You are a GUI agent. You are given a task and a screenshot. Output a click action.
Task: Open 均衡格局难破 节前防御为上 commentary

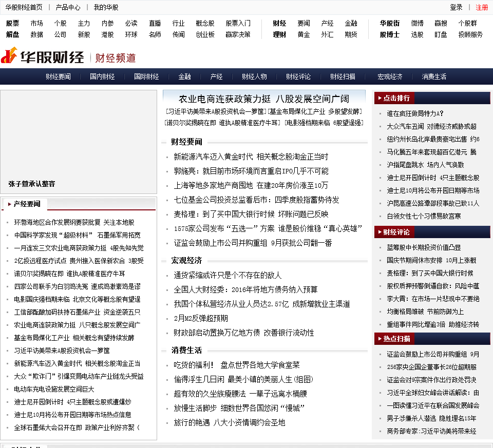[x=425, y=311]
